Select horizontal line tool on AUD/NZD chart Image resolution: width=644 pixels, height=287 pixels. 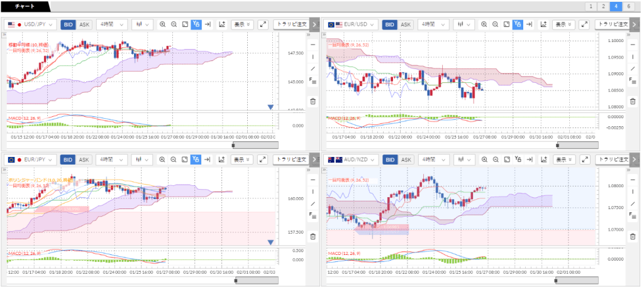coord(631,178)
